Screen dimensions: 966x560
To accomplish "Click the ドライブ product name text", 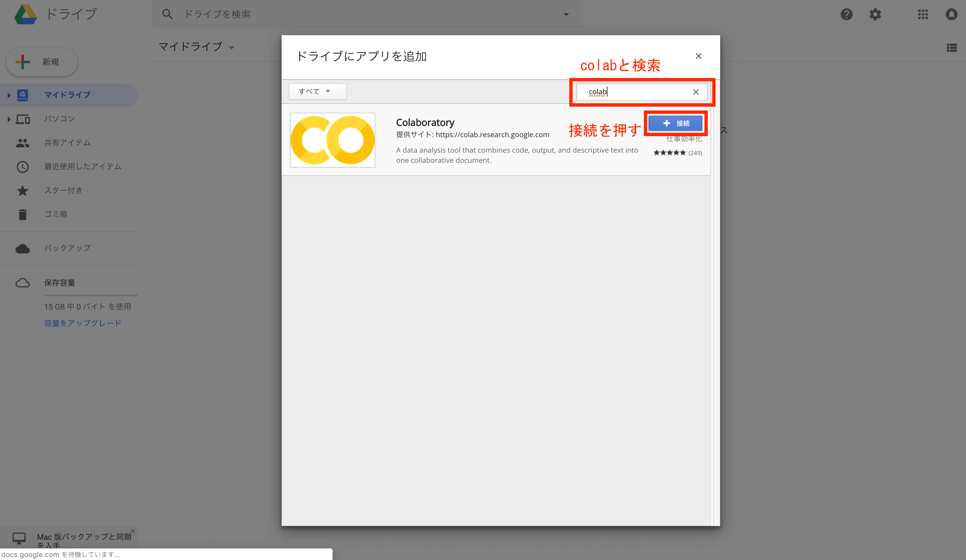I will point(71,14).
